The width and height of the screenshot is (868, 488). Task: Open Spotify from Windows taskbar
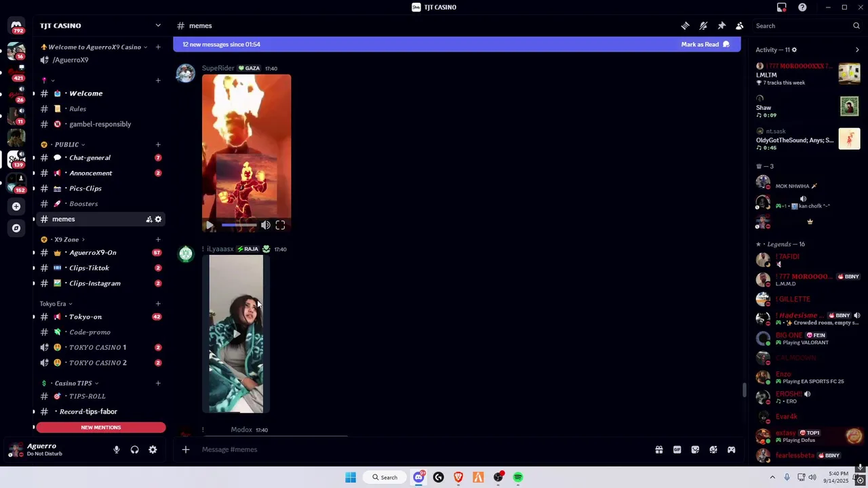pos(518,477)
